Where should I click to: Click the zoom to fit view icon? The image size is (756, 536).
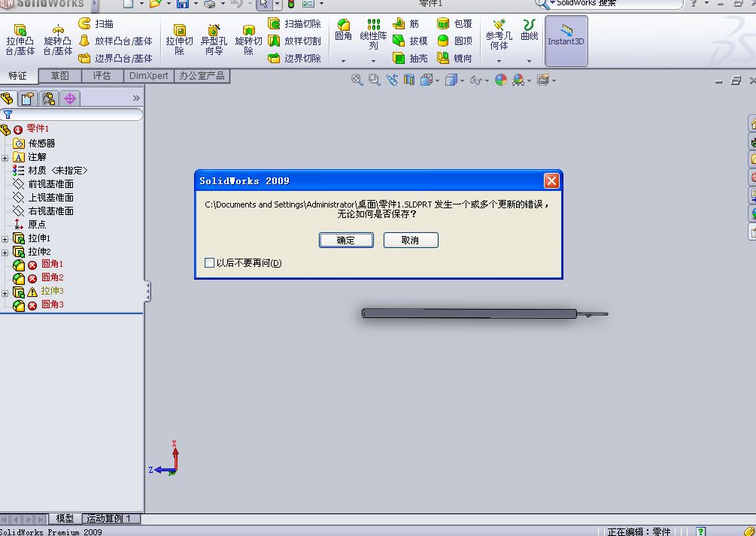[x=357, y=80]
